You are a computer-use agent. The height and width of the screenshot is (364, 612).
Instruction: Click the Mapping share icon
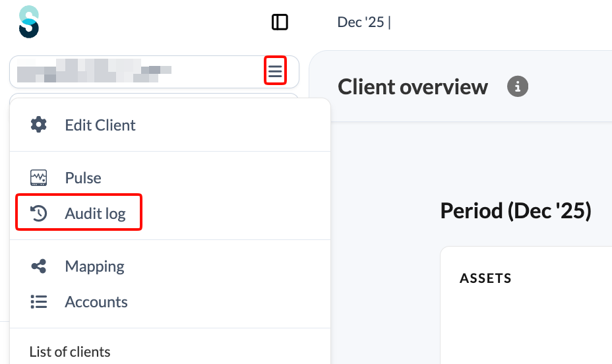[39, 266]
